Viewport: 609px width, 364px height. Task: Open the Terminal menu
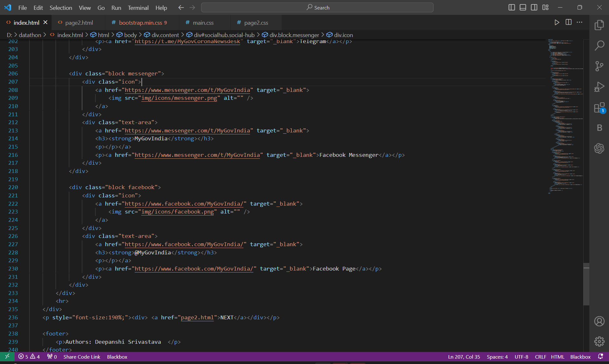[x=138, y=8]
